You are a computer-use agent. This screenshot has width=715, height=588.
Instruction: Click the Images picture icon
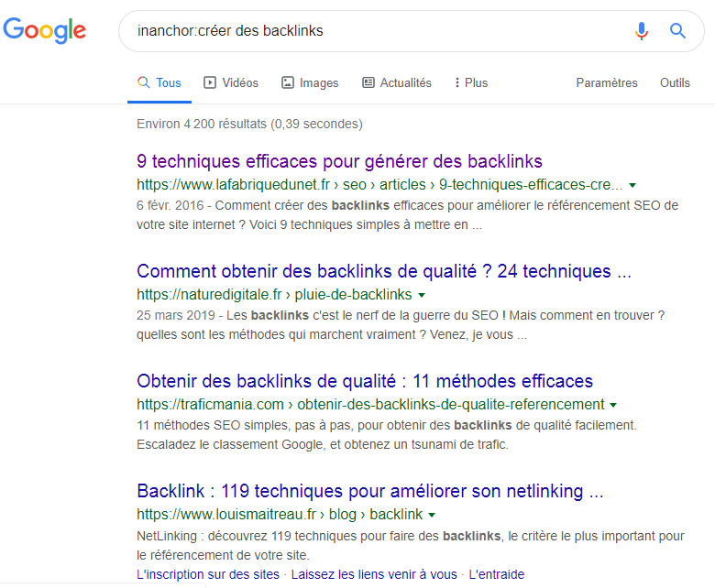coord(288,82)
